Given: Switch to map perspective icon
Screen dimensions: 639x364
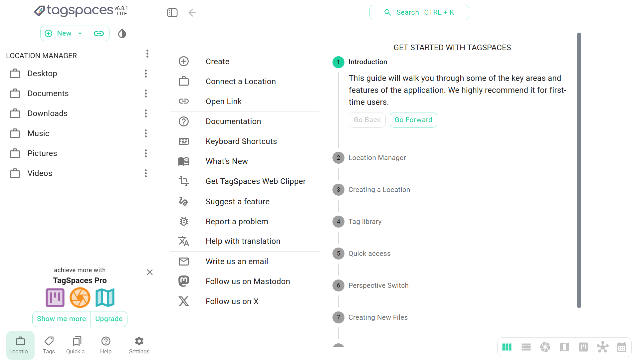Looking at the screenshot, I should 564,347.
